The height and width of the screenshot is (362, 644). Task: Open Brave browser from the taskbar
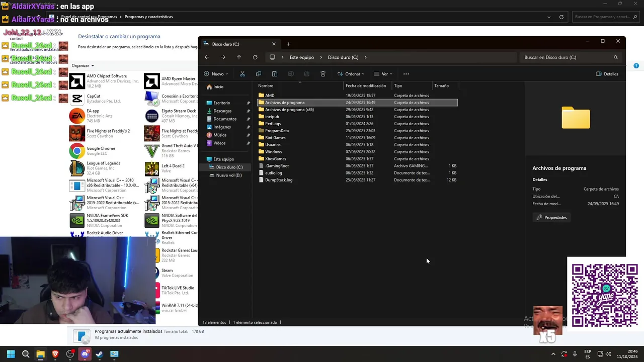(55, 354)
